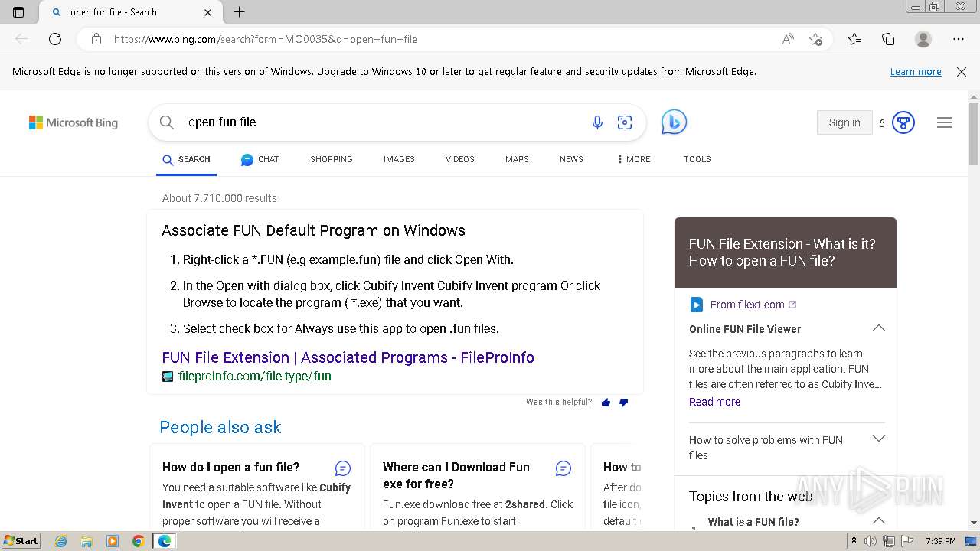Open the Windows Start menu
The image size is (980, 551).
pyautogui.click(x=21, y=541)
